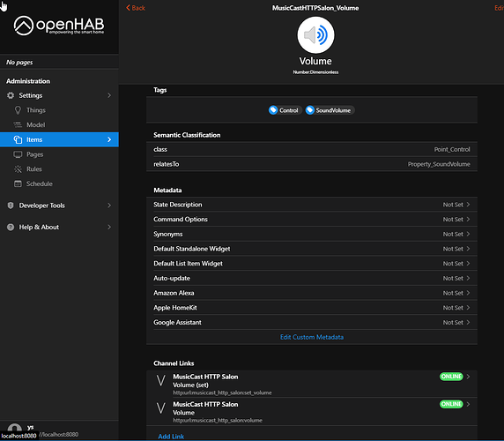Click the Help & About question icon
Screen dimensions: 504x441
pos(11,227)
